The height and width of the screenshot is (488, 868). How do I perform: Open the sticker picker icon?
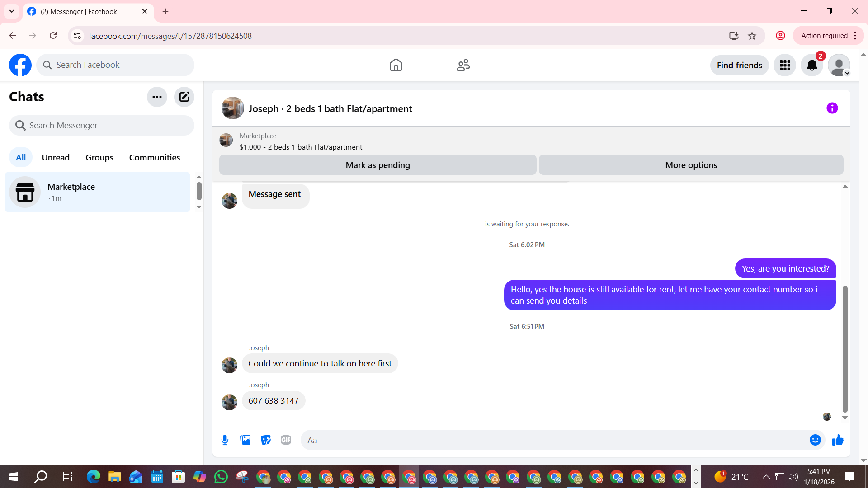266,440
